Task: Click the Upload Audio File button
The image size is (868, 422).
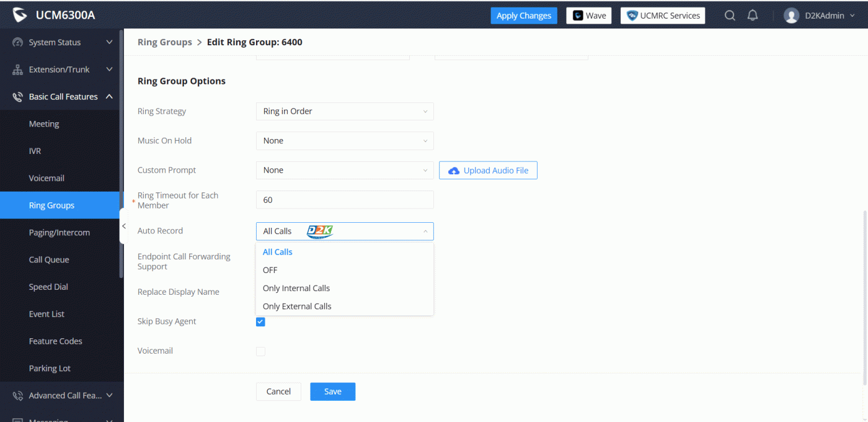Action: [x=488, y=170]
